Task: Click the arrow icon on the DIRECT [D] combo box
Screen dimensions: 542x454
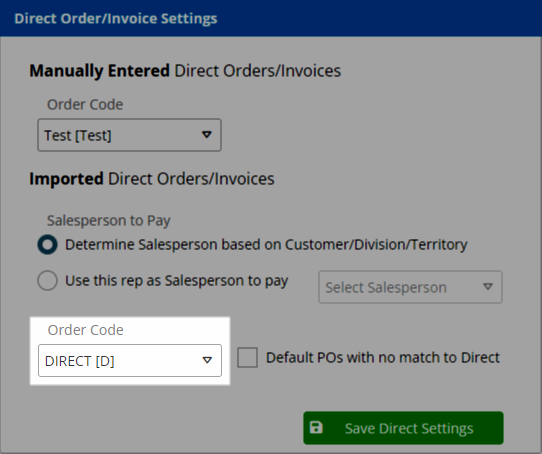Action: (x=207, y=360)
